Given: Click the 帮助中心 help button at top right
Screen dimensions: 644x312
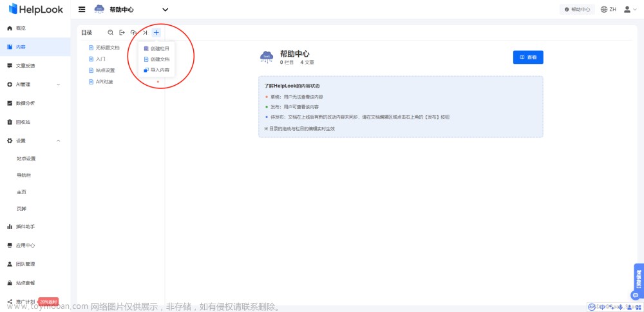Looking at the screenshot, I should (x=577, y=10).
